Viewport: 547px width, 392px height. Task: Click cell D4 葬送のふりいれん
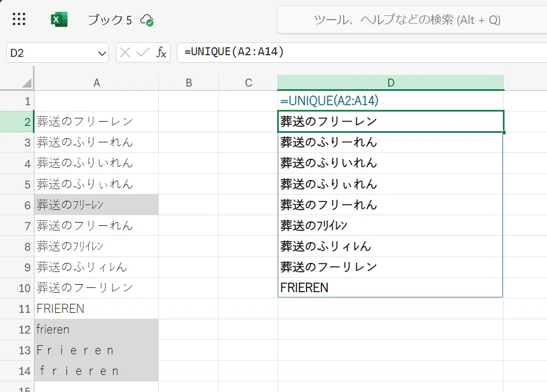pyautogui.click(x=391, y=163)
